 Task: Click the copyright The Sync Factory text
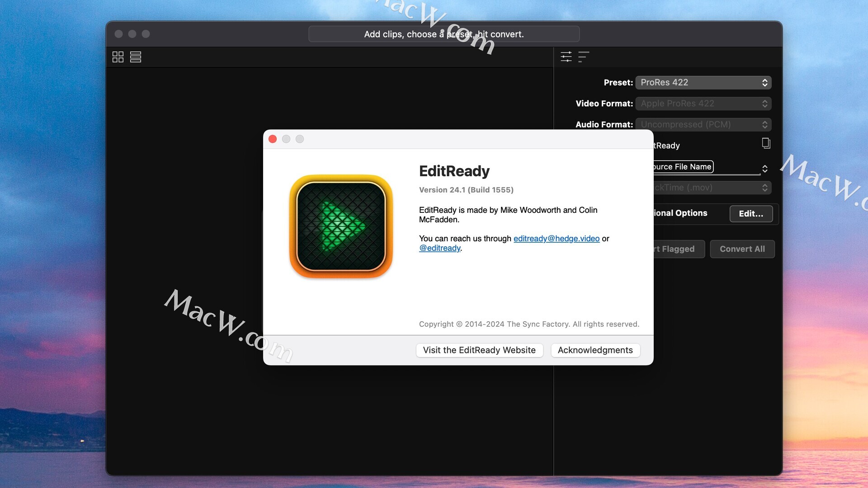(x=529, y=324)
